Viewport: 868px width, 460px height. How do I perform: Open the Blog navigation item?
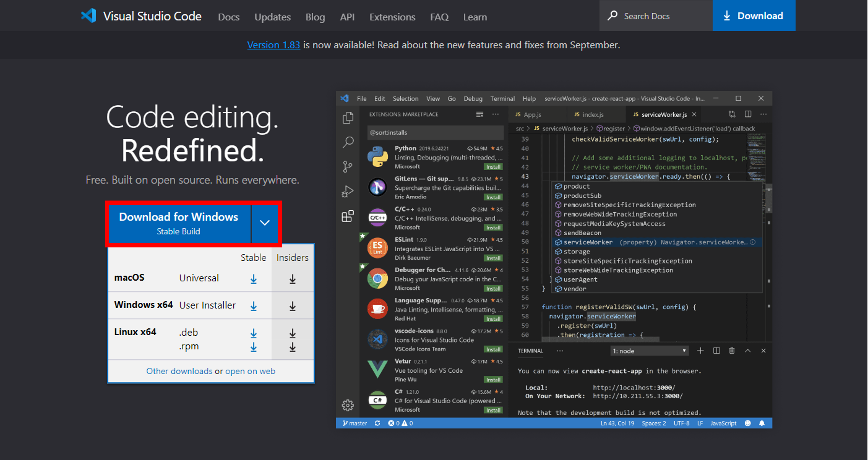coord(315,17)
